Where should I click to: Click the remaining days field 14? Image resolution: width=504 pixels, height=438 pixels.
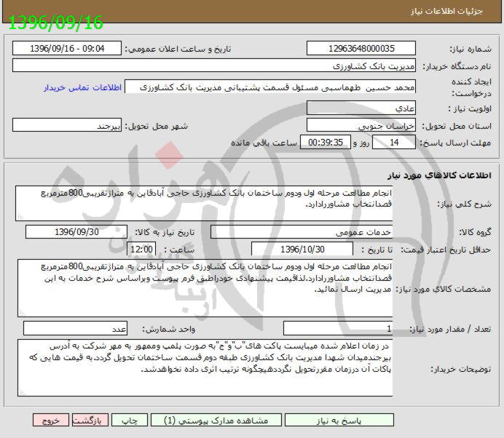click(x=394, y=143)
